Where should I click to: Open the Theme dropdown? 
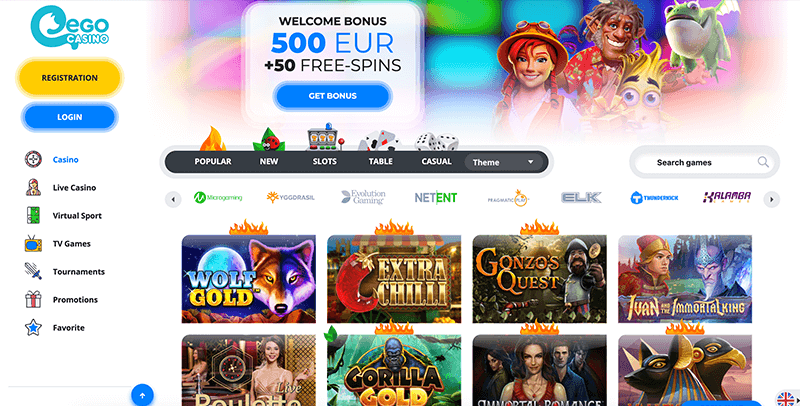(x=503, y=162)
